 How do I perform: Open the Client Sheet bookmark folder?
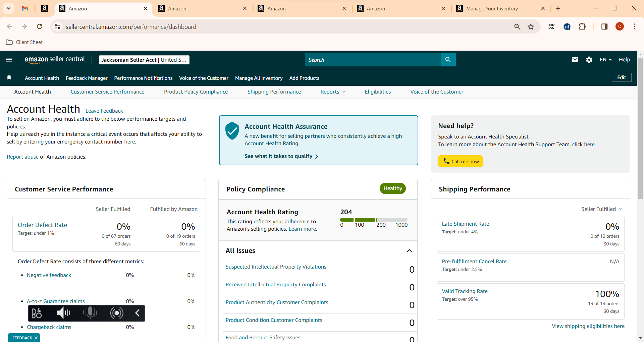click(24, 42)
